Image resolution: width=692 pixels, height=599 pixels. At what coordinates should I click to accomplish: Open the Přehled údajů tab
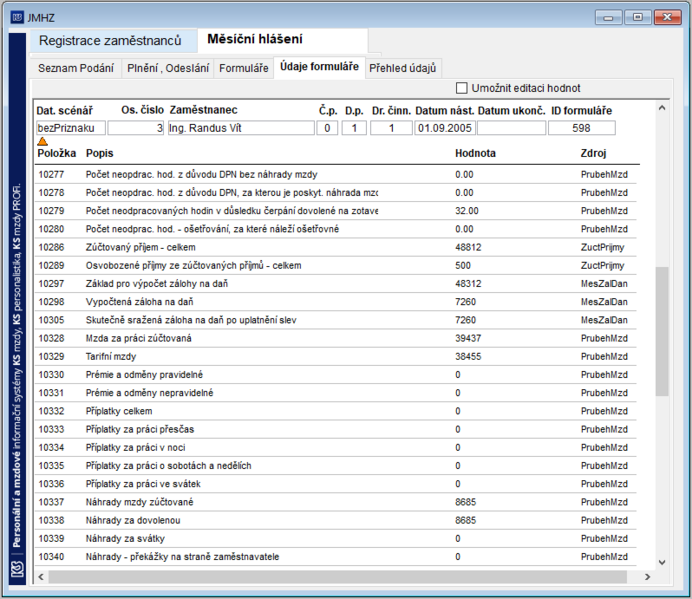click(x=402, y=68)
